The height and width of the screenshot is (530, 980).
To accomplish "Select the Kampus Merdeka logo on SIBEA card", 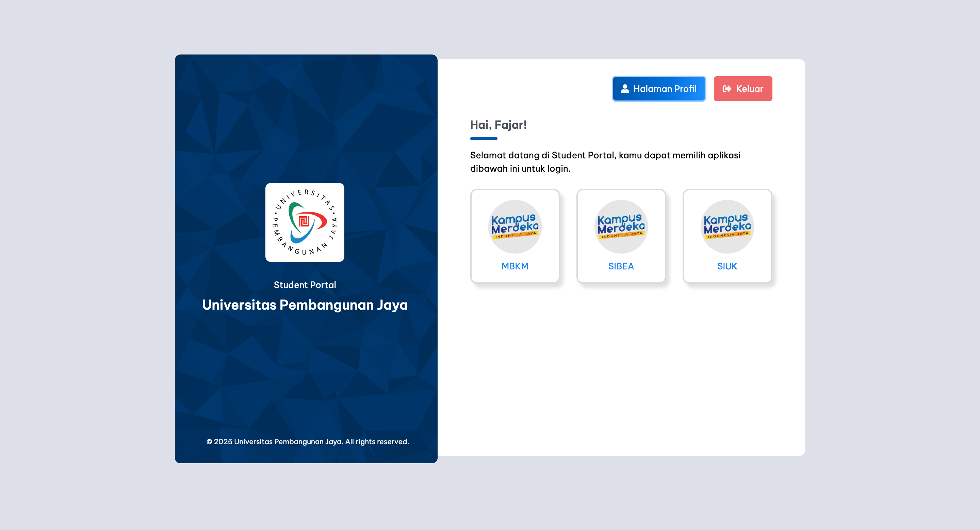I will [x=621, y=227].
